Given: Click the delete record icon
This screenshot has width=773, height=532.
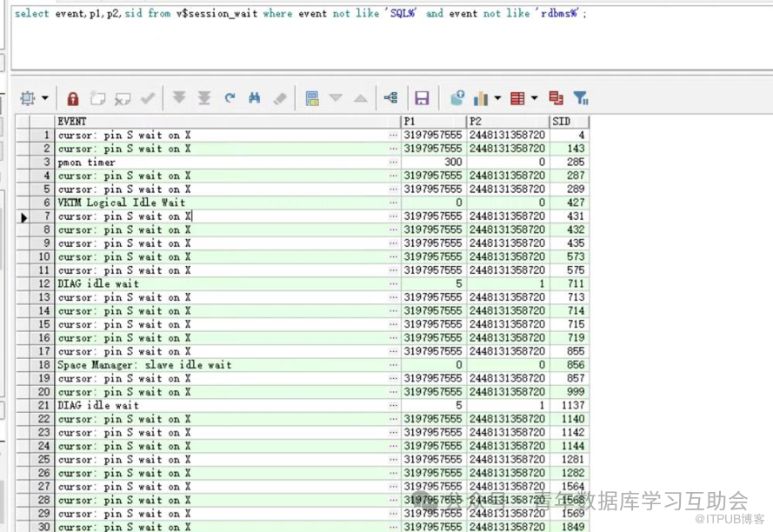Looking at the screenshot, I should (x=123, y=98).
